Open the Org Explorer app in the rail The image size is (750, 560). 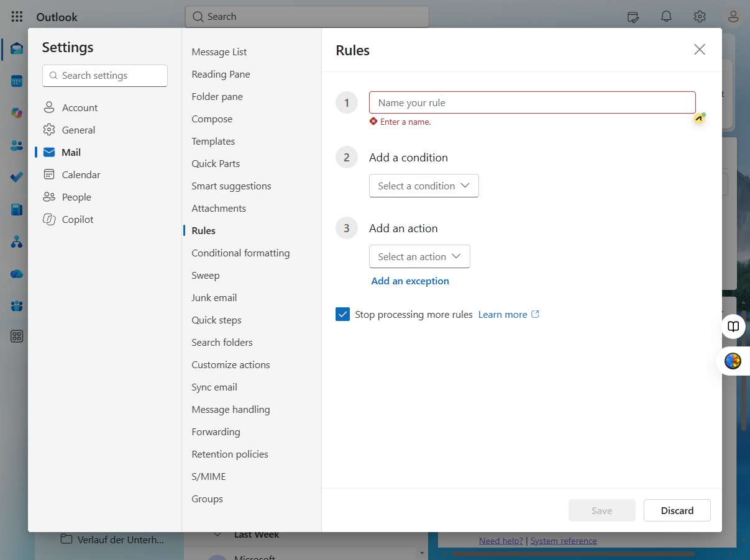17,242
